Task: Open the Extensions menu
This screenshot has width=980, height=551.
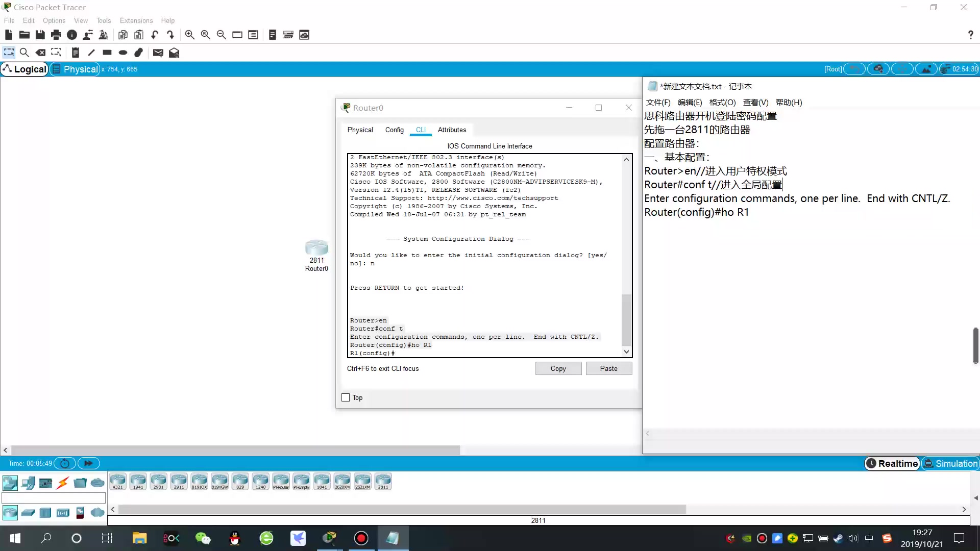Action: click(136, 20)
